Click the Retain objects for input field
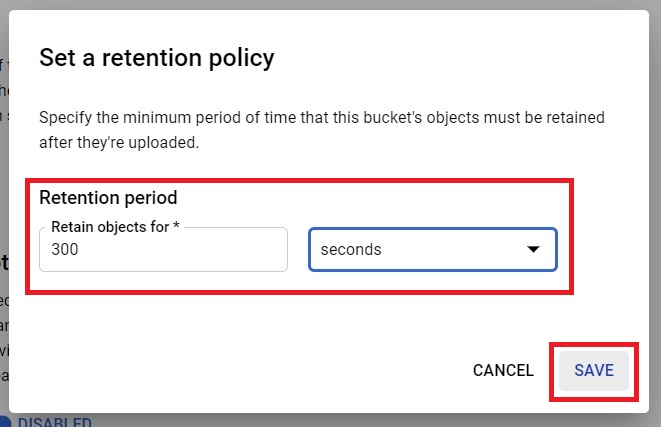This screenshot has width=661, height=427. pyautogui.click(x=164, y=250)
